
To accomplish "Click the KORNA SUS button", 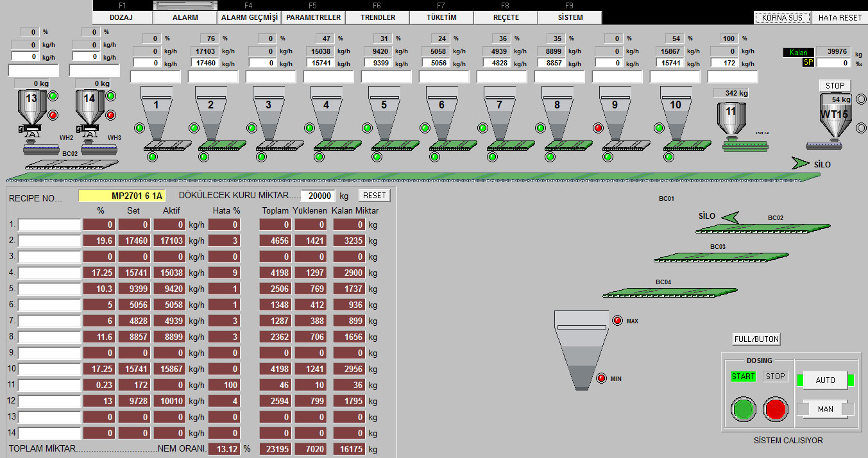I will click(x=782, y=18).
